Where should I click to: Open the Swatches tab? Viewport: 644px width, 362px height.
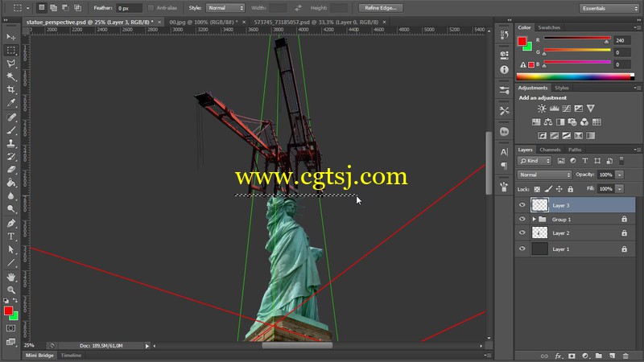[x=549, y=27]
